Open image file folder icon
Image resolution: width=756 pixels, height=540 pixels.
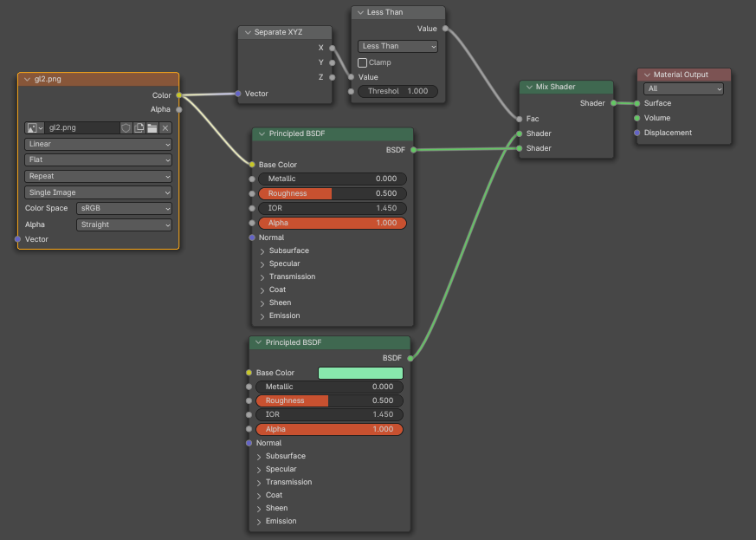click(152, 128)
